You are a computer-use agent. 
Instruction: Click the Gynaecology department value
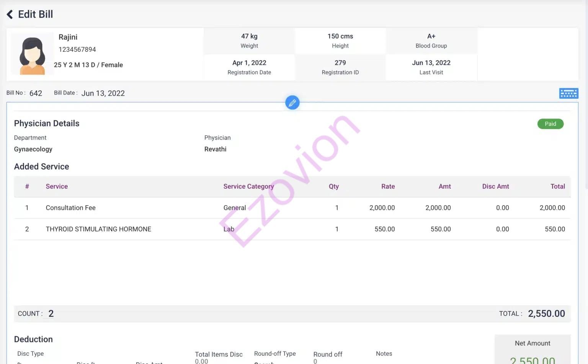click(x=33, y=149)
